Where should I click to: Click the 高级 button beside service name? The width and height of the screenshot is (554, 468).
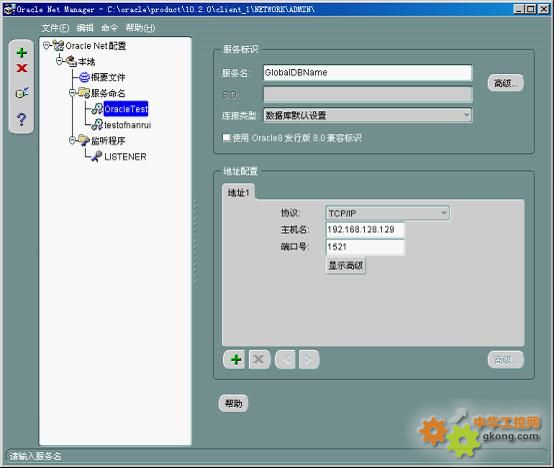click(506, 83)
